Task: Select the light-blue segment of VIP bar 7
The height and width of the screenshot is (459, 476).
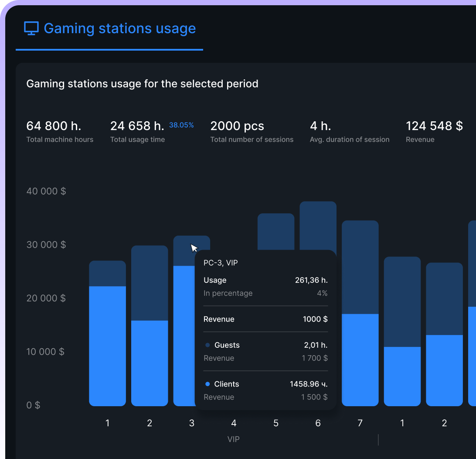Action: pyautogui.click(x=360, y=360)
